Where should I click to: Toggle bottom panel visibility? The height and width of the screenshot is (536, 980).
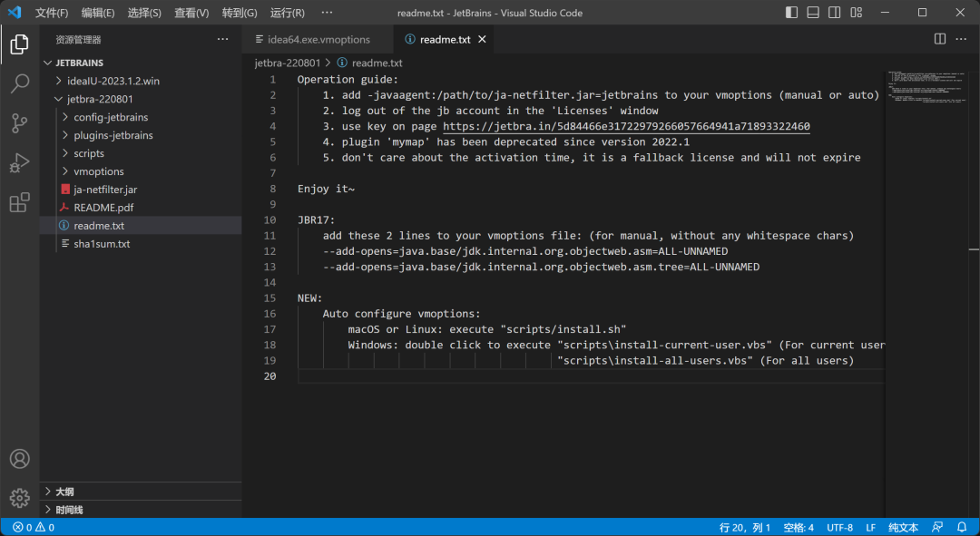coord(813,13)
